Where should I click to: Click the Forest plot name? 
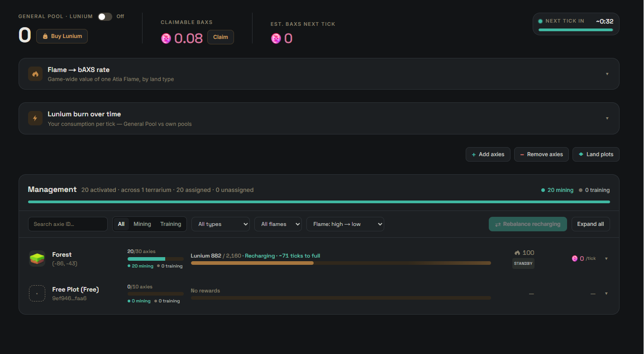pyautogui.click(x=62, y=254)
